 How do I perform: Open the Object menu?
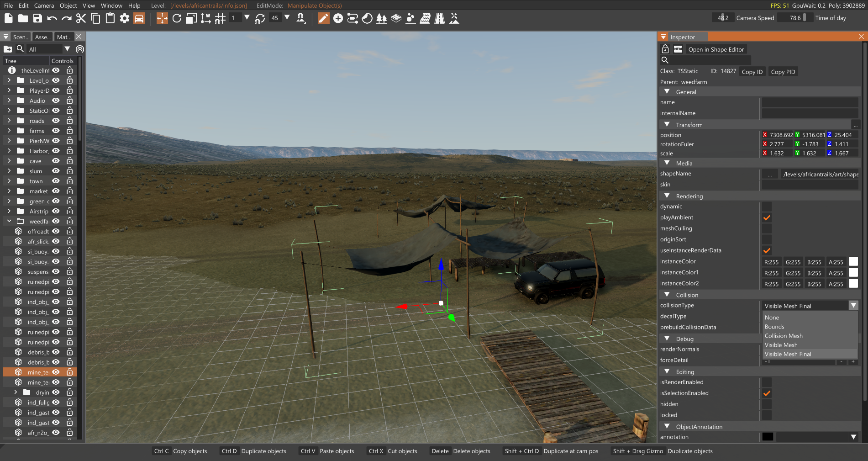click(x=68, y=5)
